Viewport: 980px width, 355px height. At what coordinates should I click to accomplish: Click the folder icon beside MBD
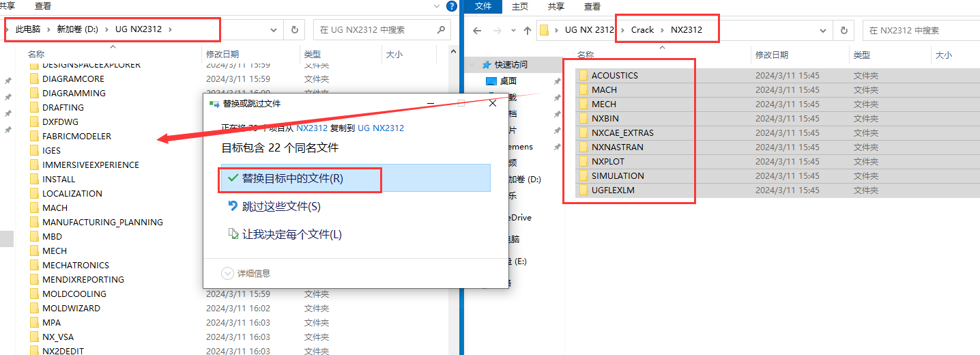click(x=34, y=236)
